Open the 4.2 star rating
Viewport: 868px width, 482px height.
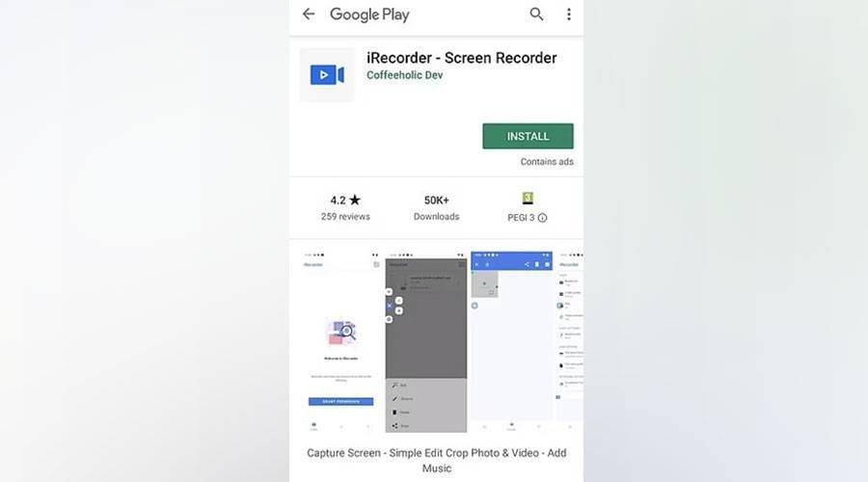tap(345, 201)
